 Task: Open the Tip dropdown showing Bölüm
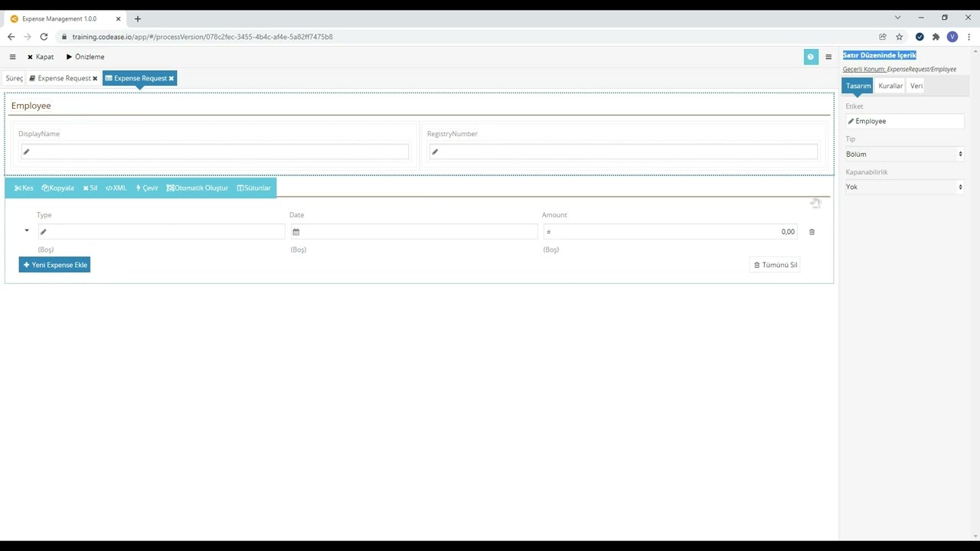pos(905,154)
